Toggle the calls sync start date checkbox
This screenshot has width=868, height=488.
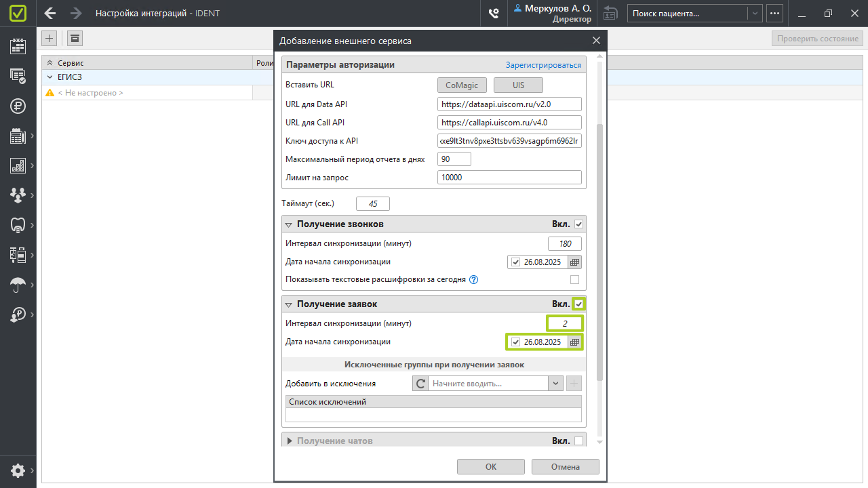coord(516,262)
